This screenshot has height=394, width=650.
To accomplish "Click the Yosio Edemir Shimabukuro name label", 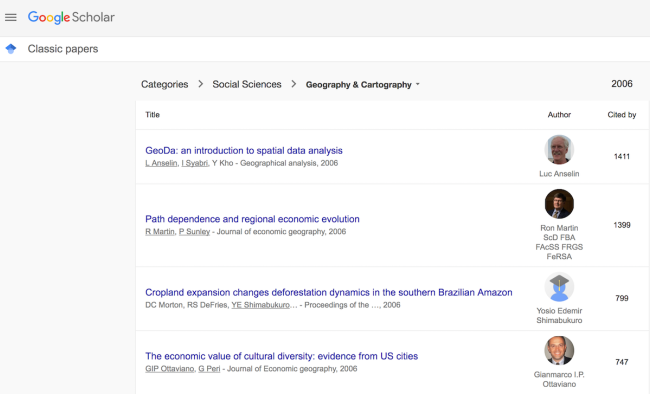I will click(x=559, y=316).
